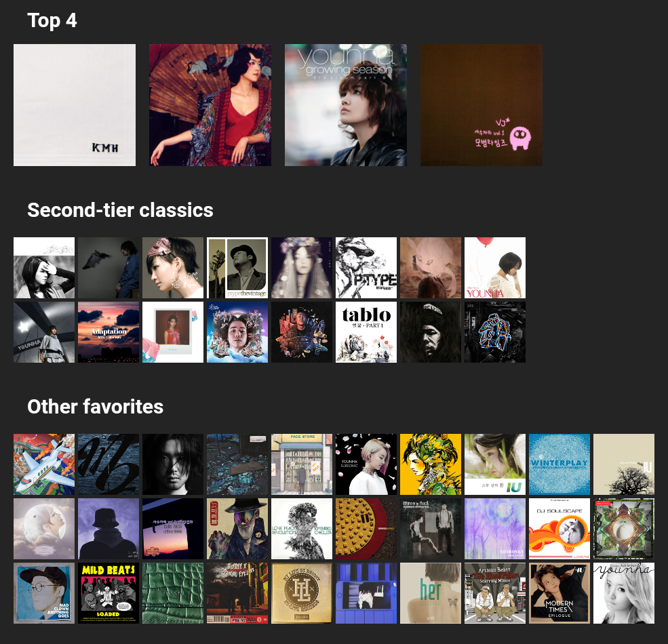Open the white KMH album cover

point(75,105)
